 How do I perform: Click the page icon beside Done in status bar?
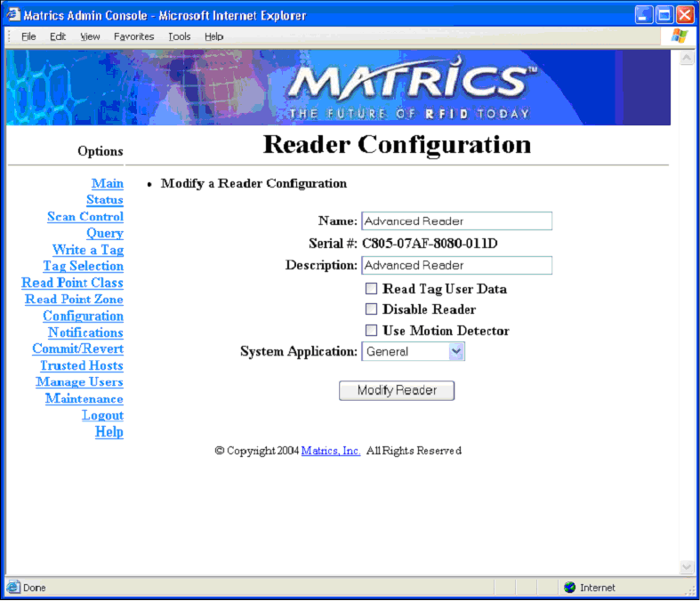point(13,587)
